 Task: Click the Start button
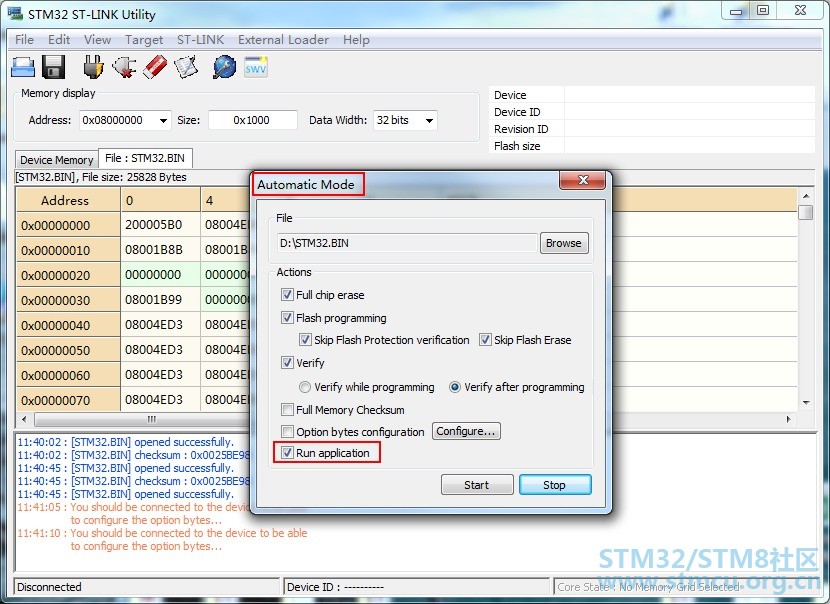click(x=477, y=485)
